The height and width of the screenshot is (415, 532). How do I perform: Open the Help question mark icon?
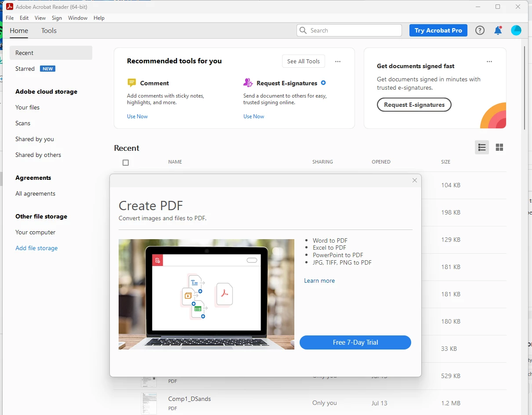480,30
